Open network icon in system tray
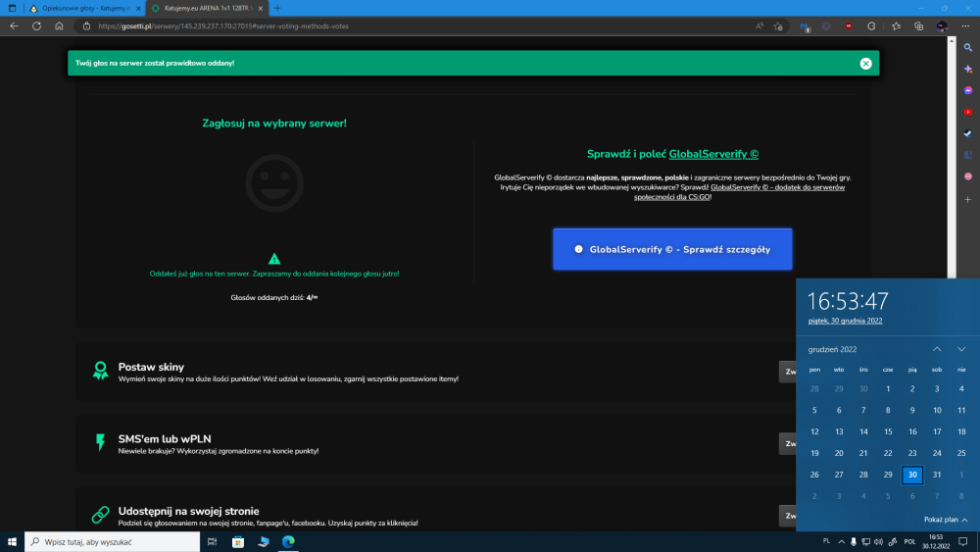The width and height of the screenshot is (980, 552). click(865, 541)
